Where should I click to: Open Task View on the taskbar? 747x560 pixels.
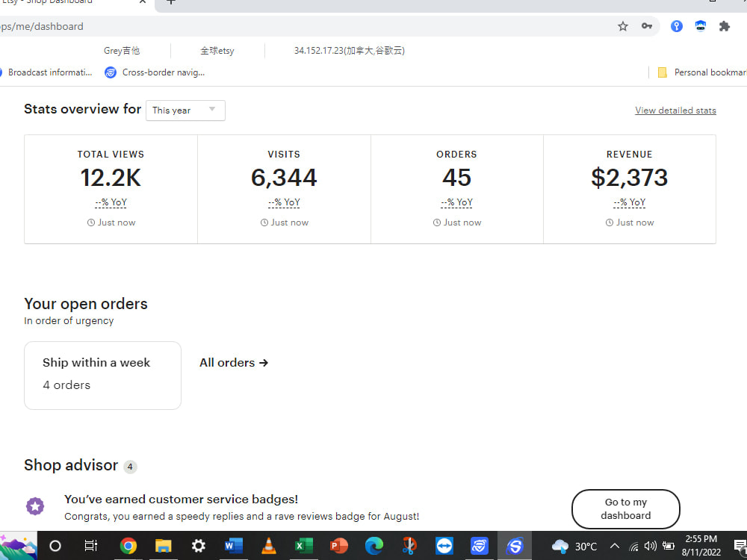(x=90, y=546)
